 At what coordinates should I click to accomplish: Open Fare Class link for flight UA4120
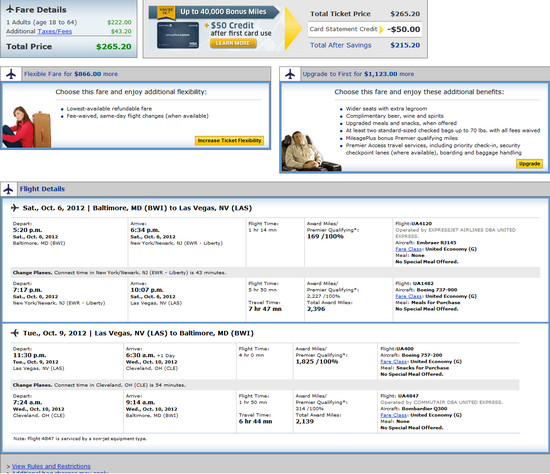(409, 249)
